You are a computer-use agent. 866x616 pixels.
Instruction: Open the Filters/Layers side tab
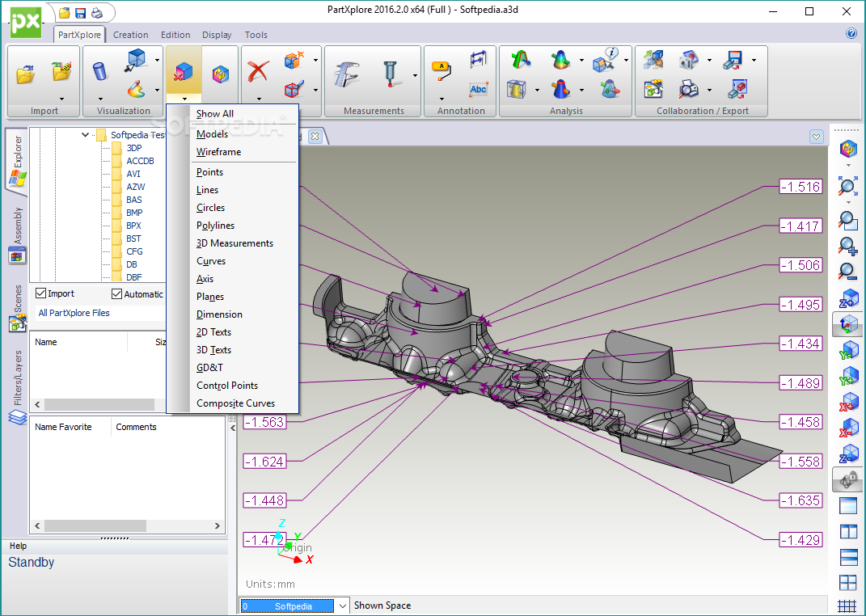click(x=17, y=386)
